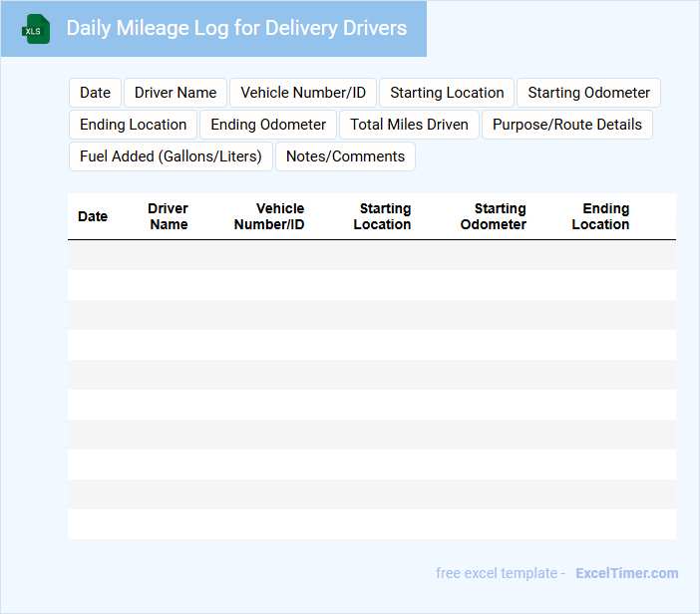Select the Vehicle Number/ID column header
This screenshot has height=614, width=700.
[x=269, y=216]
